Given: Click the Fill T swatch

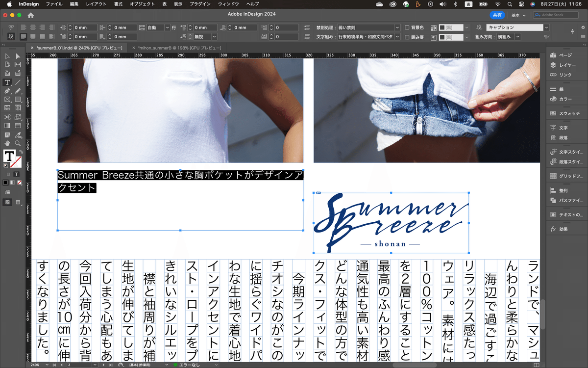Looking at the screenshot, I should [9, 156].
